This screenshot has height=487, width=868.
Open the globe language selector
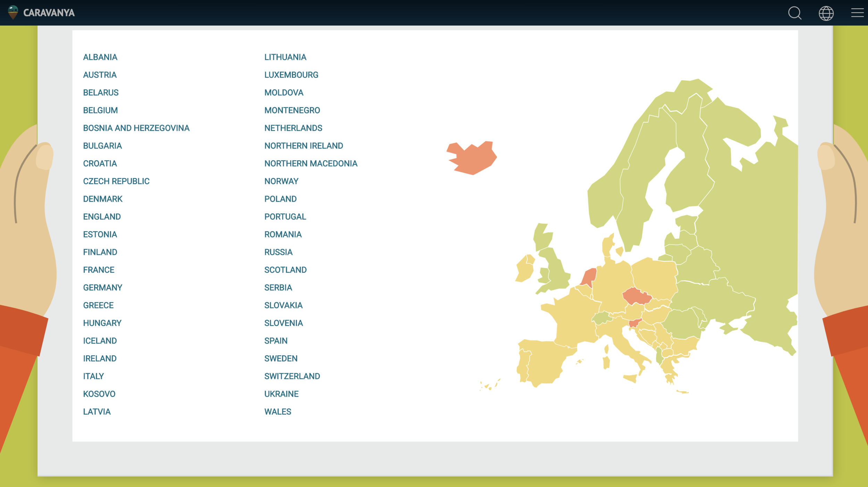click(826, 13)
